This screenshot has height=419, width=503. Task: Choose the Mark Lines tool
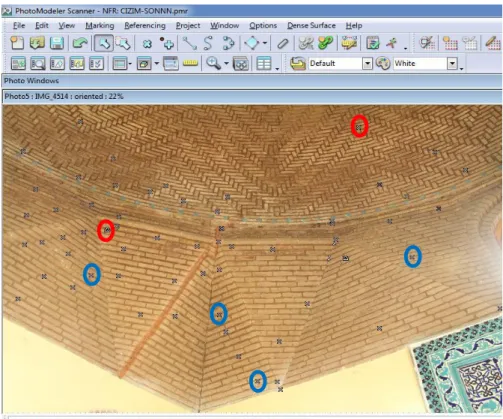[189, 43]
